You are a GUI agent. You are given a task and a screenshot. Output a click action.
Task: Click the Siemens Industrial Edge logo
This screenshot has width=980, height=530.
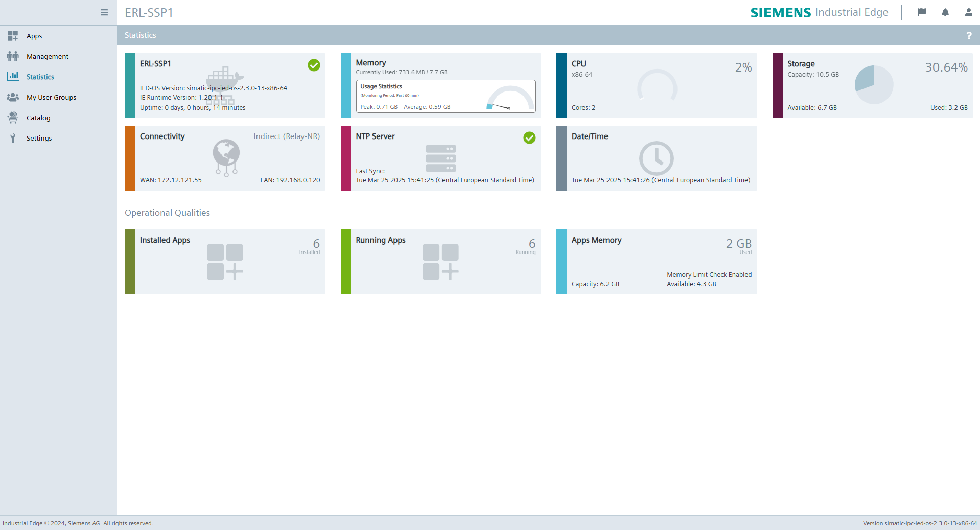(819, 12)
